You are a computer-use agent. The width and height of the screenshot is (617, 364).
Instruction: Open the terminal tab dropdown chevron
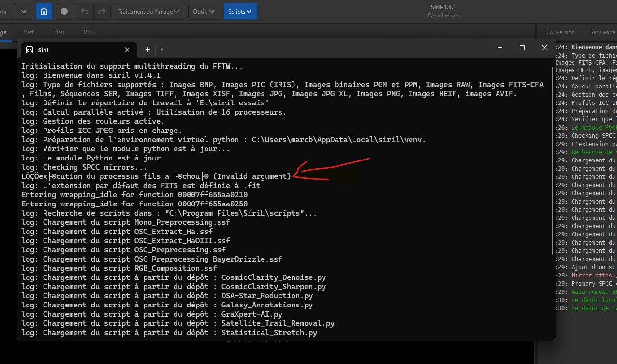(x=162, y=49)
